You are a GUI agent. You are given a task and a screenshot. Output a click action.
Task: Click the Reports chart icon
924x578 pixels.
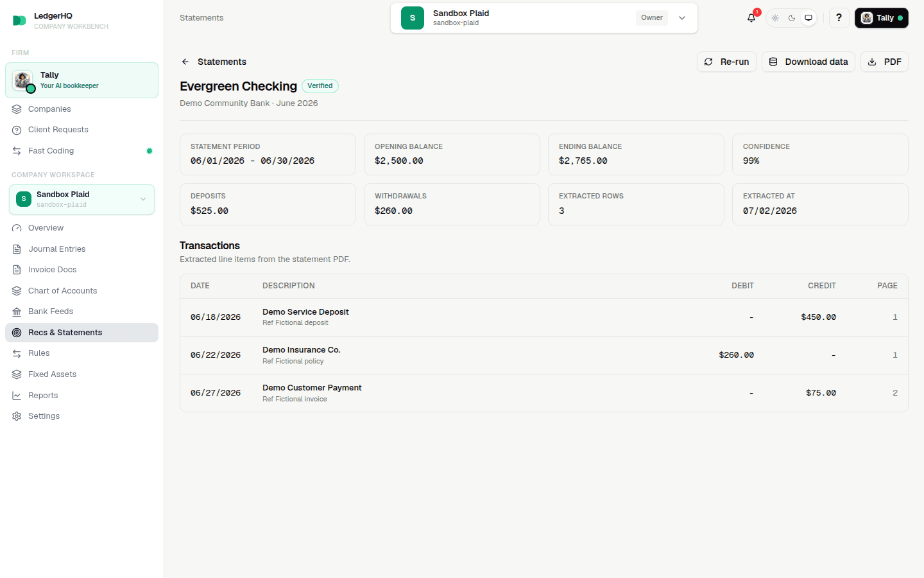17,396
